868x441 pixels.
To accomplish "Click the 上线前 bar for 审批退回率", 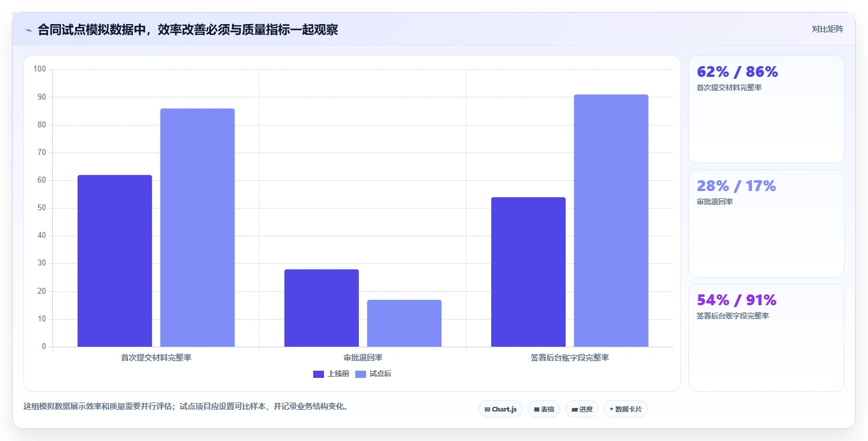I will point(322,308).
